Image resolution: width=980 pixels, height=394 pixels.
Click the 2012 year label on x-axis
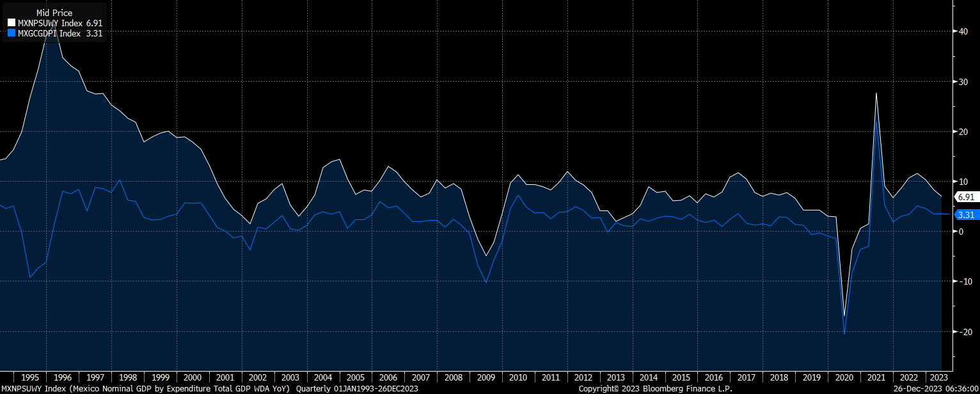click(583, 377)
